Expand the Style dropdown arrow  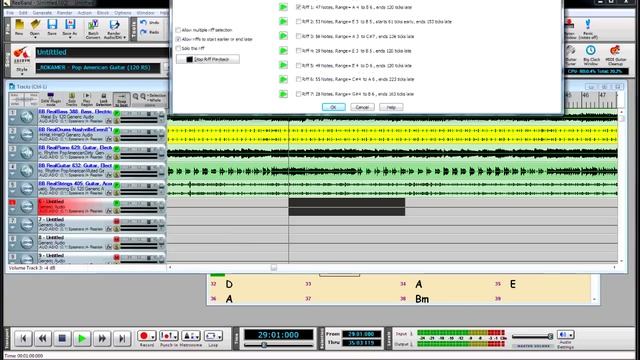[x=21, y=74]
